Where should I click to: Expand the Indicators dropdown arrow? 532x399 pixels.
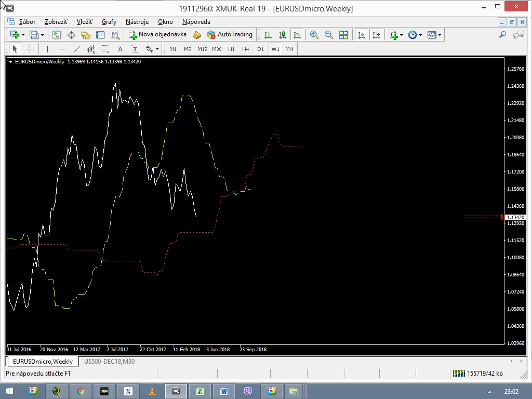(x=402, y=35)
